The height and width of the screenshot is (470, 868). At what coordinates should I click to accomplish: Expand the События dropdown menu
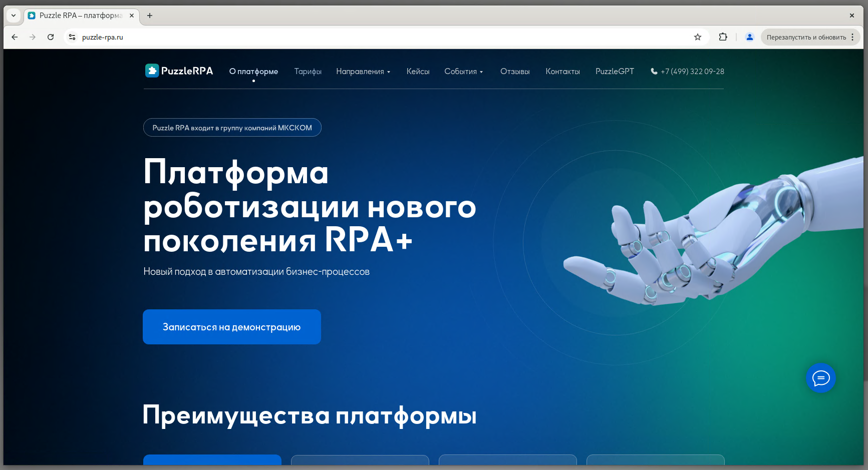pos(464,72)
